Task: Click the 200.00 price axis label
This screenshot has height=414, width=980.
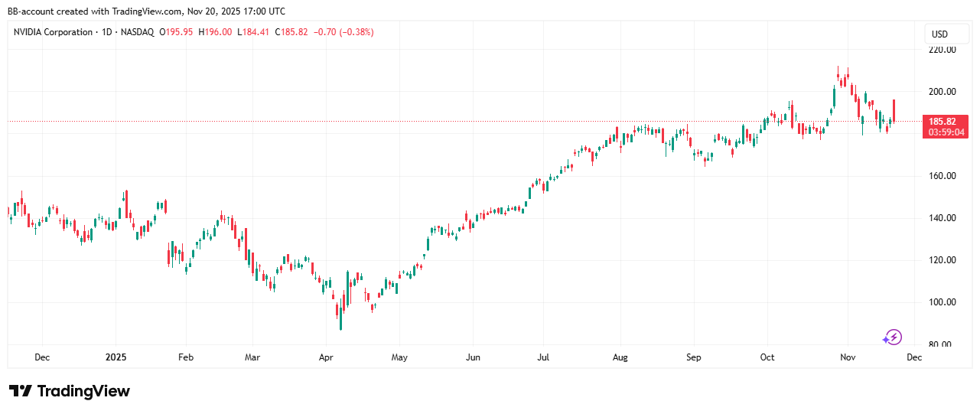Action: 942,92
